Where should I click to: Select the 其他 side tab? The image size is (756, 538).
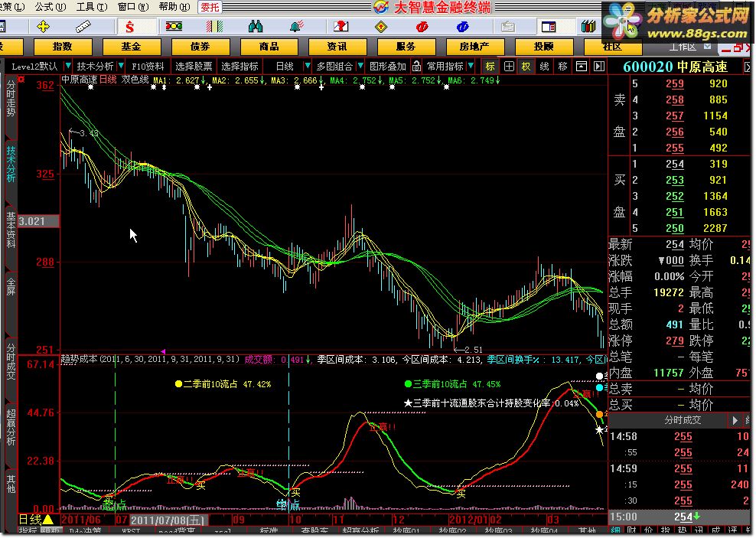pyautogui.click(x=11, y=484)
